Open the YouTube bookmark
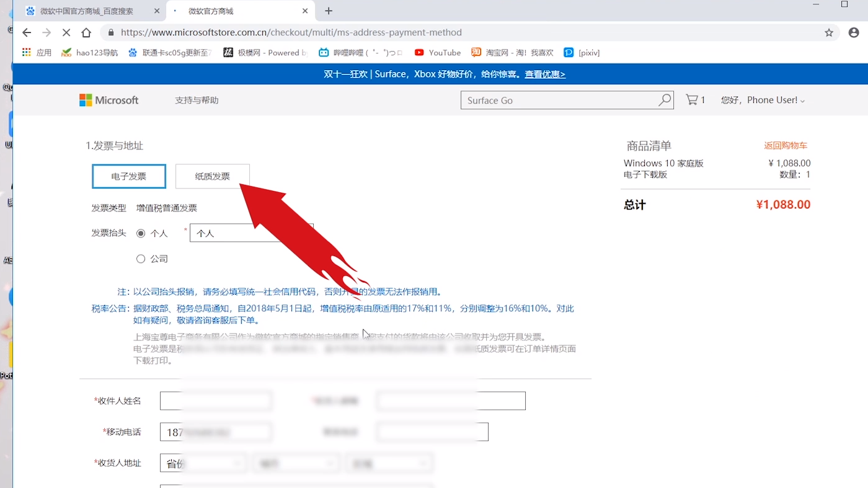Screen dimensions: 868x488 [x=438, y=53]
